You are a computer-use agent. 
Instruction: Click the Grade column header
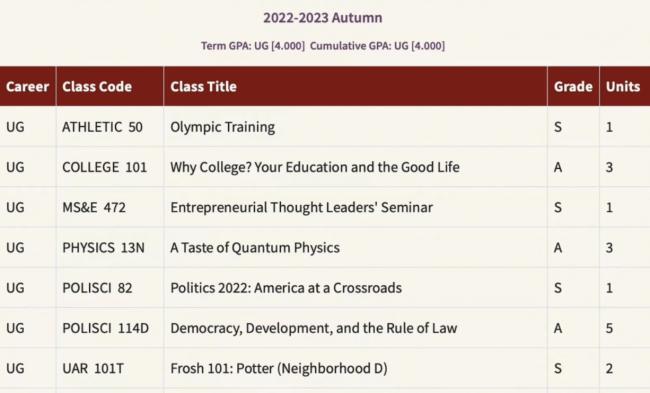click(573, 86)
